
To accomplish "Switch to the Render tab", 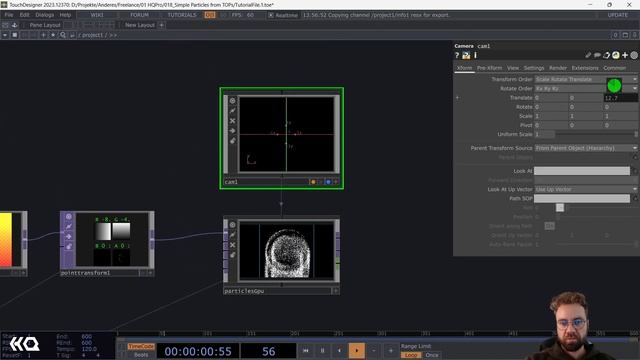I will point(558,68).
